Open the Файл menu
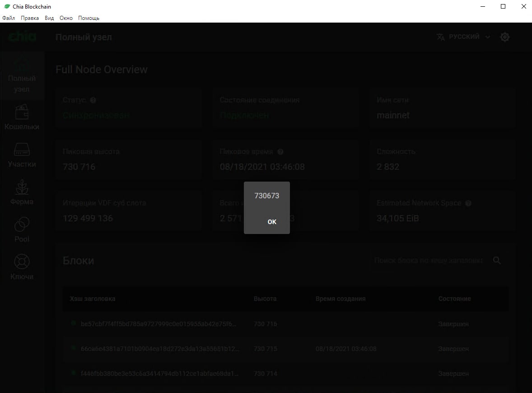The width and height of the screenshot is (532, 393). 9,18
